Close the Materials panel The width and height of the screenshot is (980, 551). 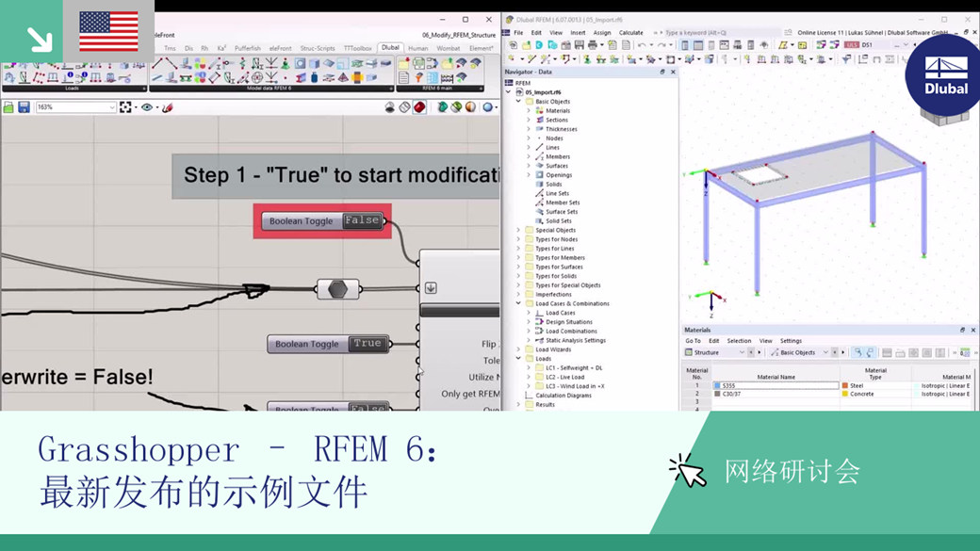point(973,330)
